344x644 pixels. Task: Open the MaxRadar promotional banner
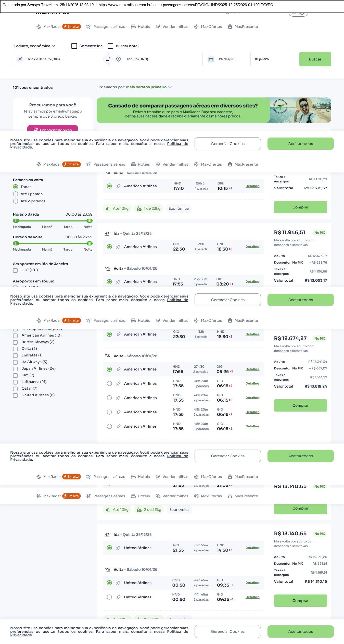pos(214,110)
